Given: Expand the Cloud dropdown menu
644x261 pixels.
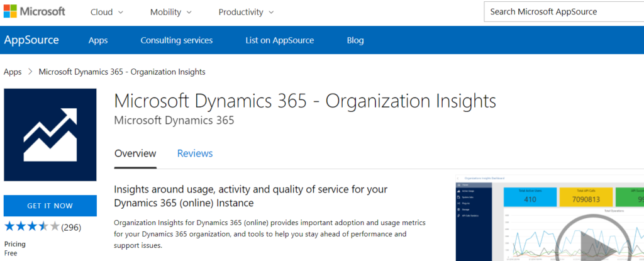Looking at the screenshot, I should pyautogui.click(x=107, y=12).
